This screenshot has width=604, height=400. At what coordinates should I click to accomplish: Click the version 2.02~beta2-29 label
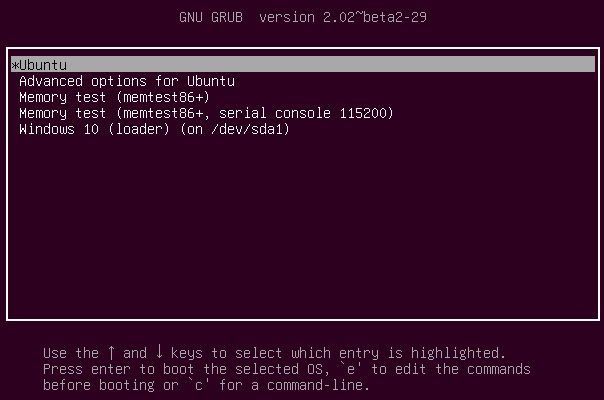[343, 17]
